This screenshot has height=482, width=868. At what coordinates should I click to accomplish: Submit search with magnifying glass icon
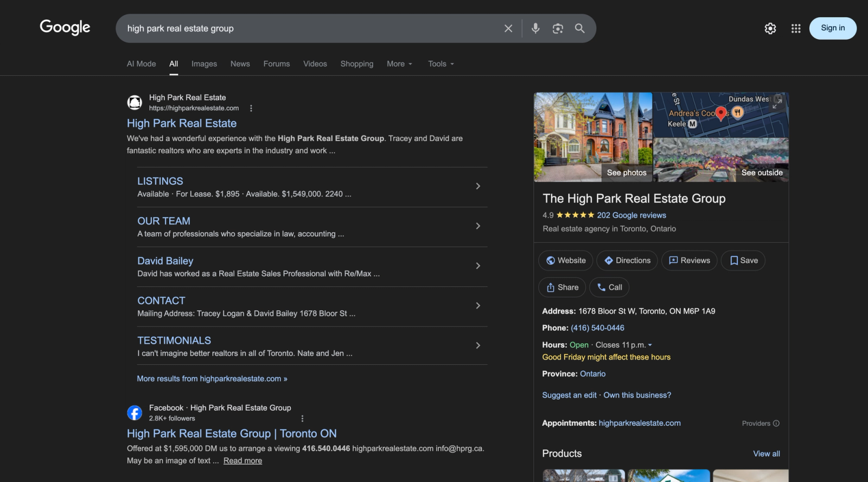[580, 28]
